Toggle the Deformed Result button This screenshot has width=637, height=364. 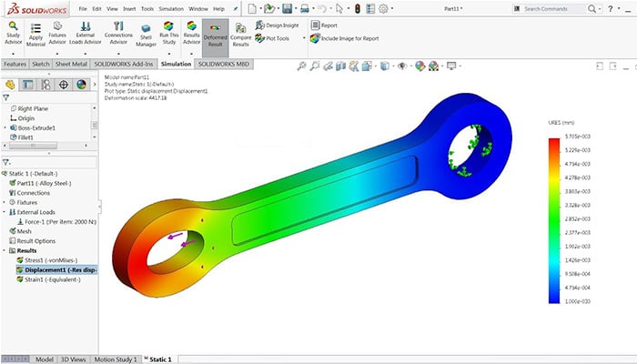click(216, 35)
